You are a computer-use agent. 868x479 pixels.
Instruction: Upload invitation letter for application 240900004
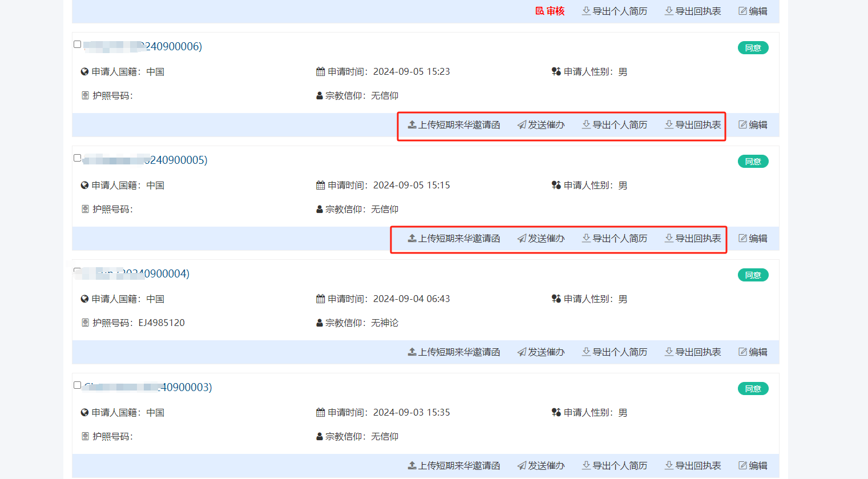coord(454,352)
